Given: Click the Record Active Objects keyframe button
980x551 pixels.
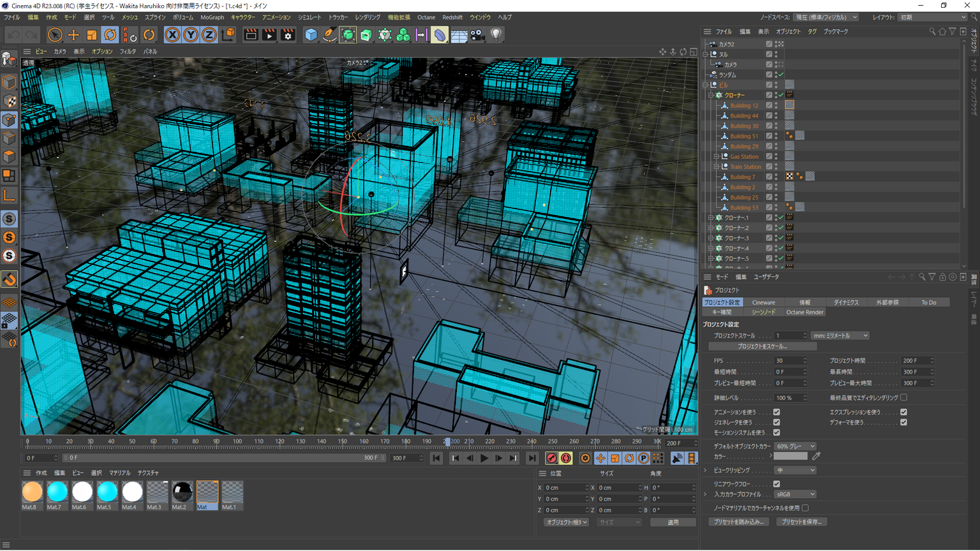Looking at the screenshot, I should (551, 458).
